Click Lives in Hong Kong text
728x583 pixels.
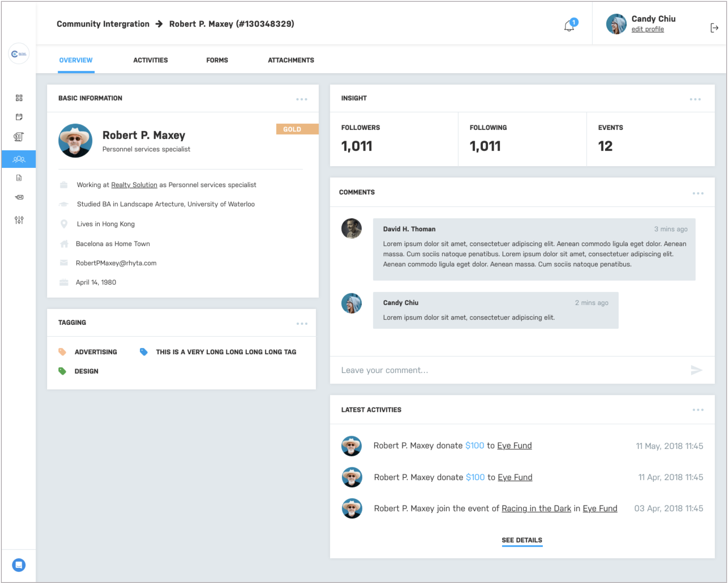[106, 224]
